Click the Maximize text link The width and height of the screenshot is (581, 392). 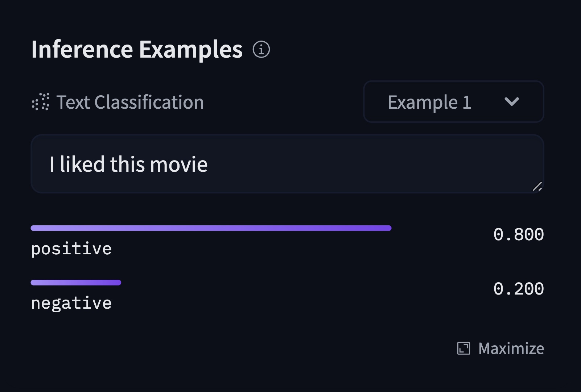click(511, 349)
